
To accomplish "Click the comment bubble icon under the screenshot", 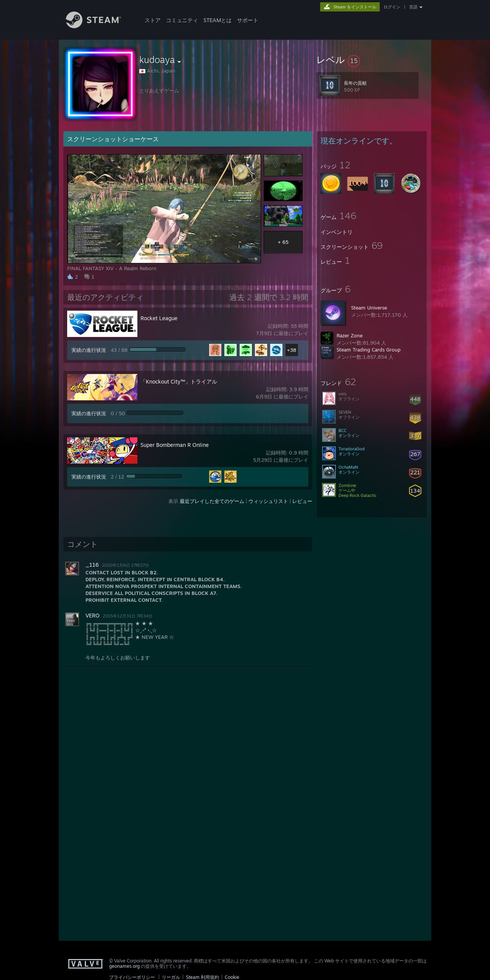I will click(87, 277).
